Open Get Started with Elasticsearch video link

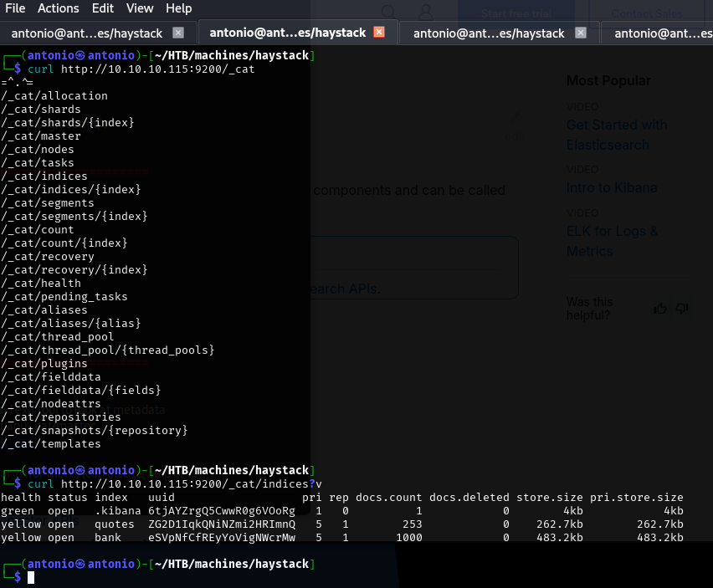pyautogui.click(x=617, y=135)
